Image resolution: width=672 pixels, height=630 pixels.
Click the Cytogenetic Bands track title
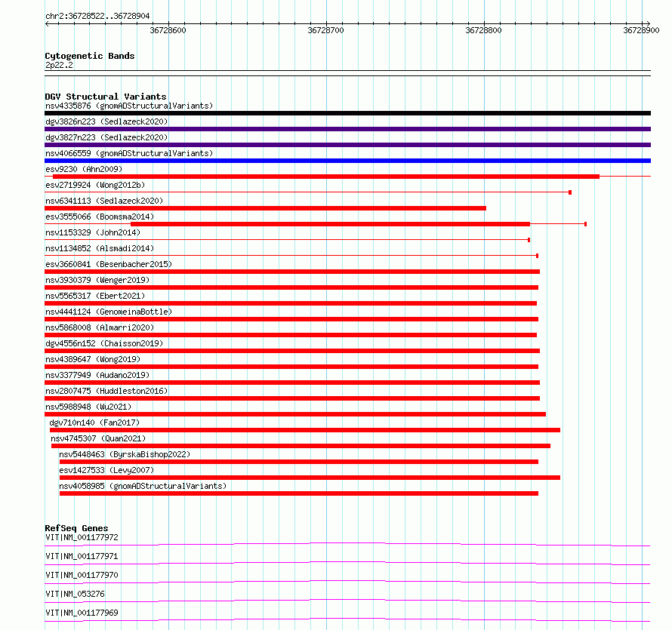pos(90,56)
